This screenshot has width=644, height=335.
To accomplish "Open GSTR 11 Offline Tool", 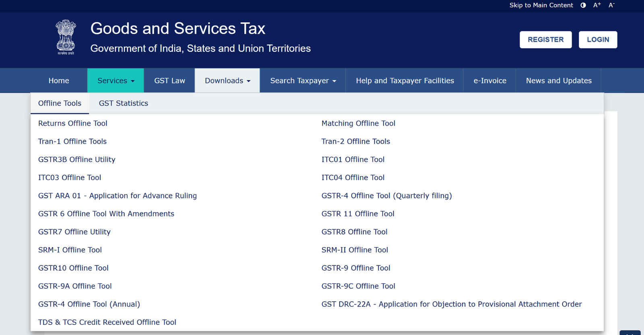I will pyautogui.click(x=358, y=214).
